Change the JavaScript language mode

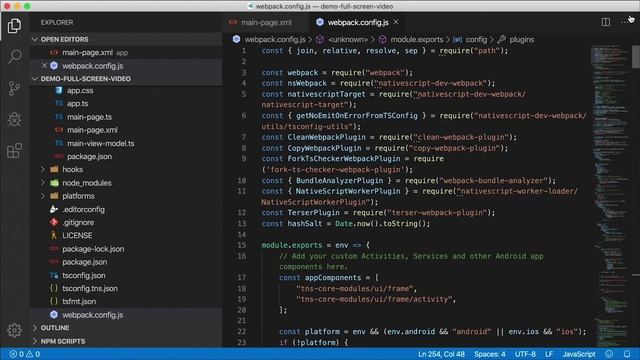point(578,354)
